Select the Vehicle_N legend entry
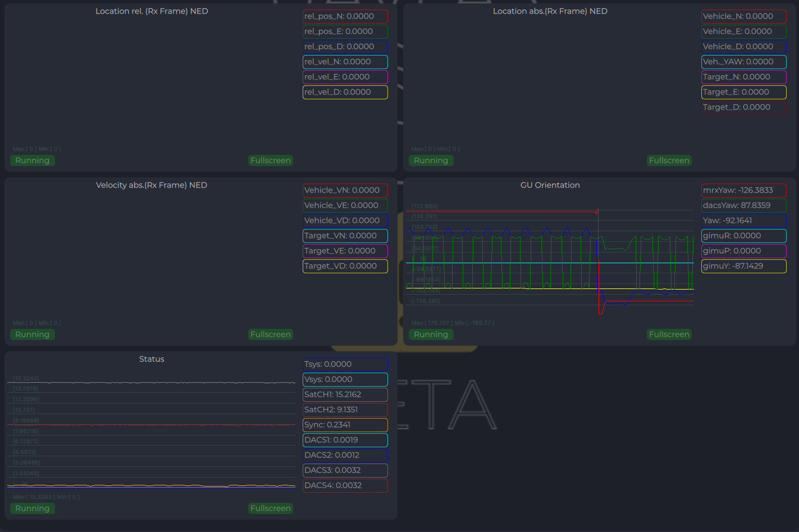Image resolution: width=799 pixels, height=532 pixels. (x=744, y=16)
